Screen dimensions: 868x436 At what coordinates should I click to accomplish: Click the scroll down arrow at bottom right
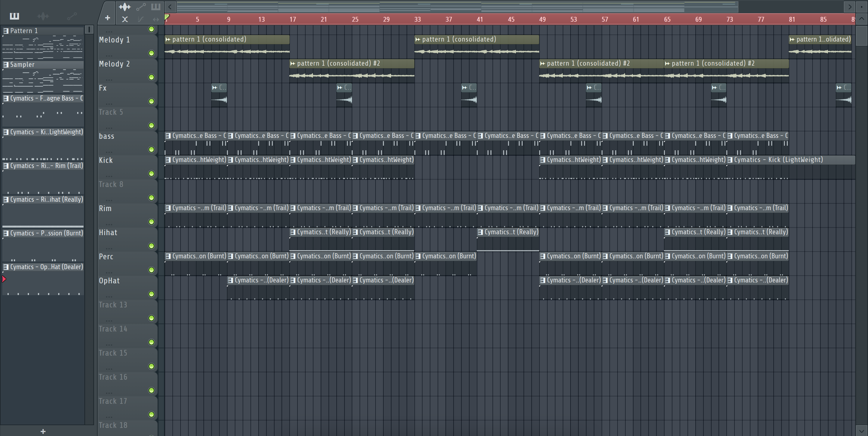pos(861,431)
